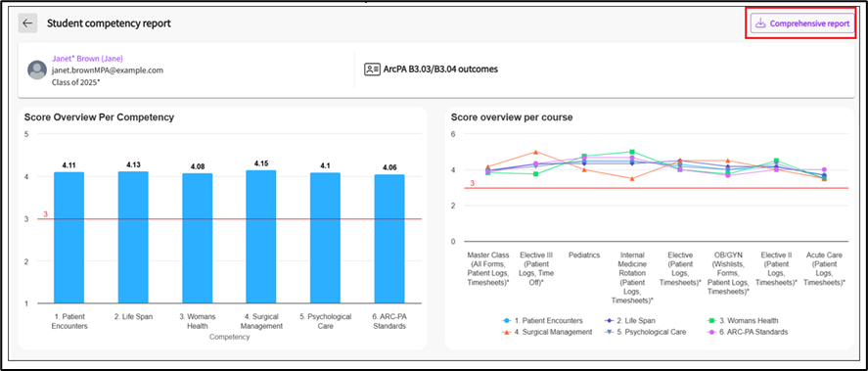Select the Psychological Care bar showing 4.1
This screenshot has height=371, width=868.
[x=325, y=238]
